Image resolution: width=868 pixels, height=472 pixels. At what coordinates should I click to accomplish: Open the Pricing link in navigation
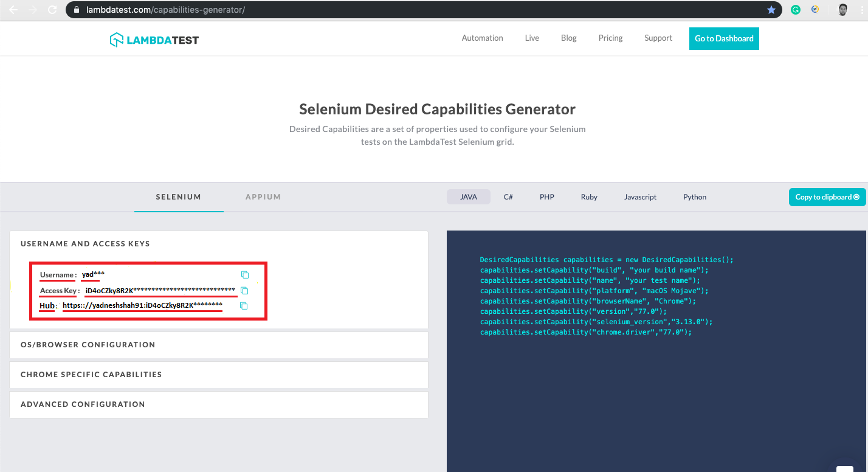coord(610,38)
